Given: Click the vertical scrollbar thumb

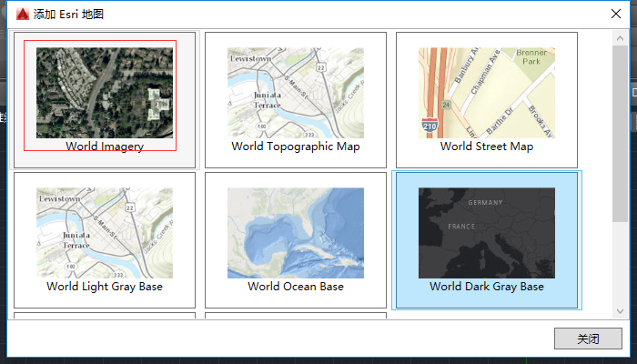Looking at the screenshot, I should pyautogui.click(x=620, y=134).
